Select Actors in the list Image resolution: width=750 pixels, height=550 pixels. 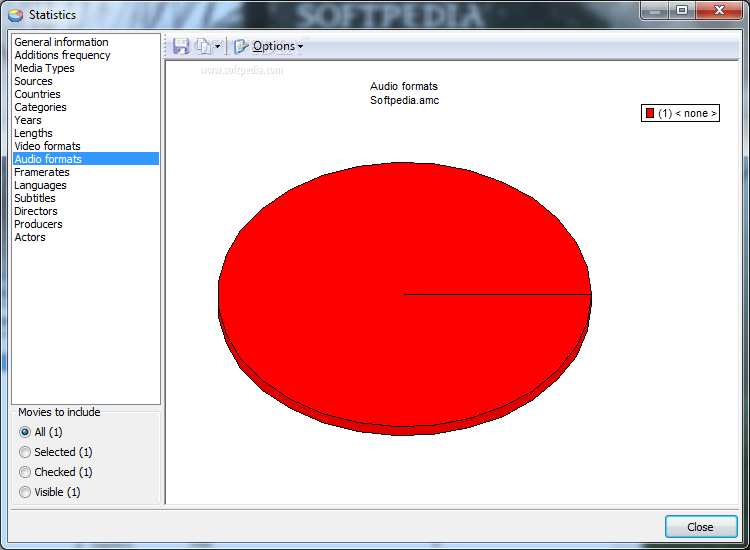86,237
